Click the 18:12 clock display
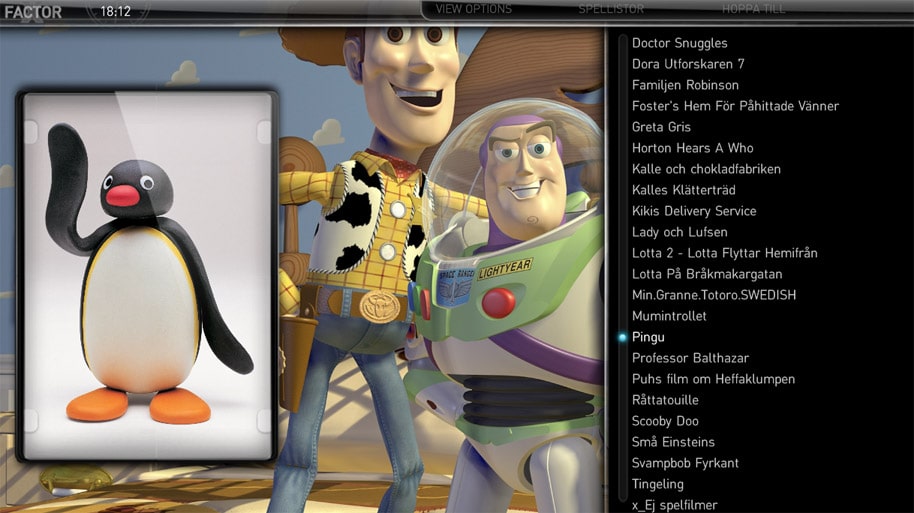 [115, 12]
